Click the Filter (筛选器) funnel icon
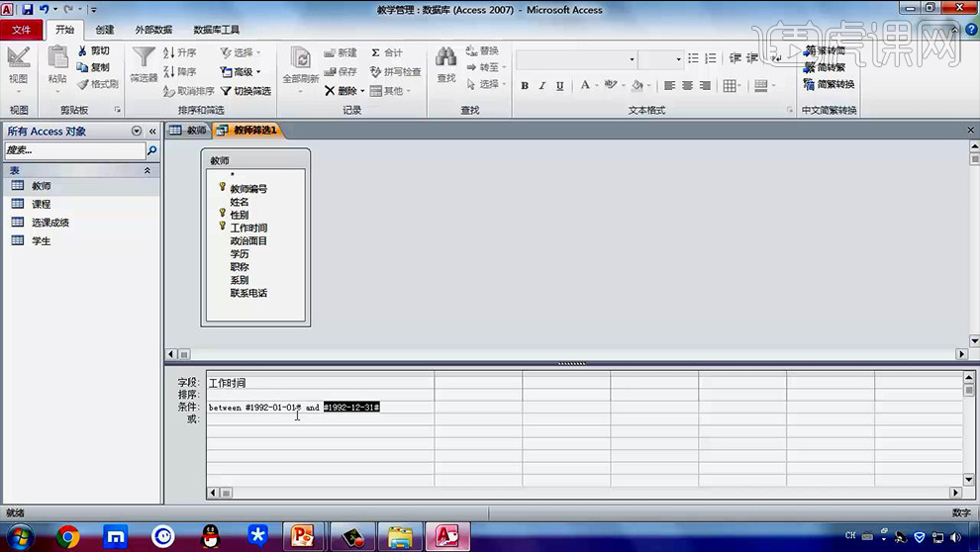Viewport: 980px width, 552px height. coord(144,57)
